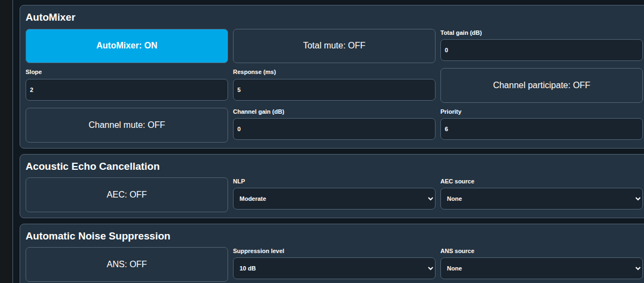Select the Response (ms) input field
Screen dimensions: 644x283
point(334,90)
